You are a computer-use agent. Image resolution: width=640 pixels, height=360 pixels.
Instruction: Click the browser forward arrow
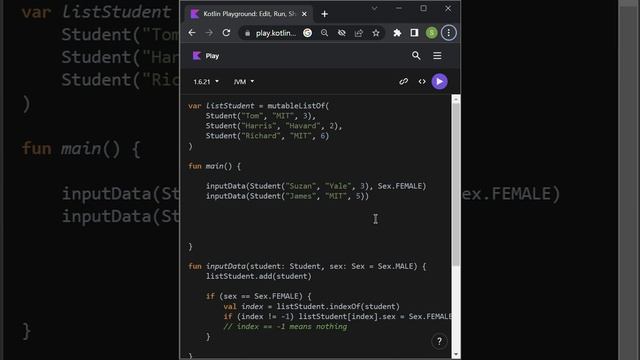point(209,33)
